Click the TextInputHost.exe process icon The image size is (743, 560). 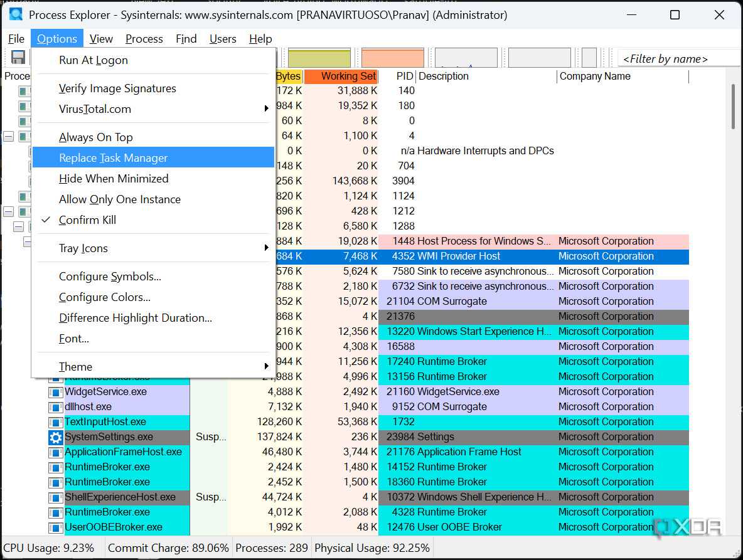pos(55,422)
